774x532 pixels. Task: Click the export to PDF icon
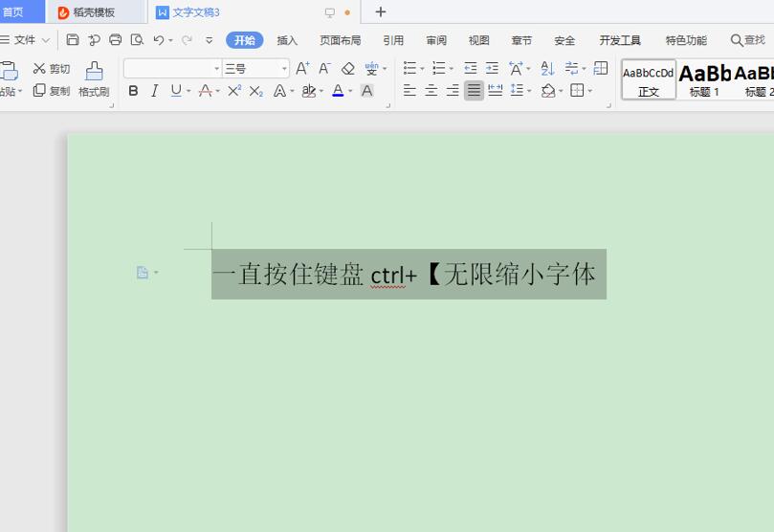[94, 40]
